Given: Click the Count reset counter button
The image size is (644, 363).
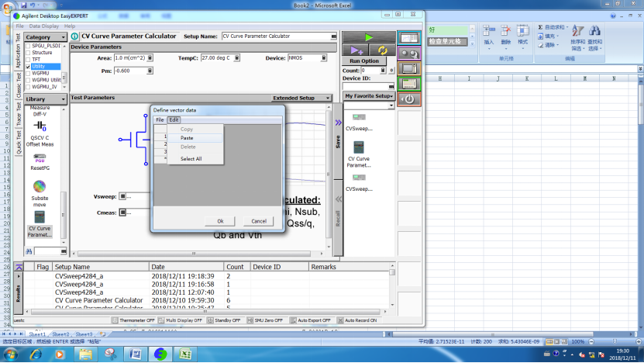Looking at the screenshot, I should click(x=391, y=71).
